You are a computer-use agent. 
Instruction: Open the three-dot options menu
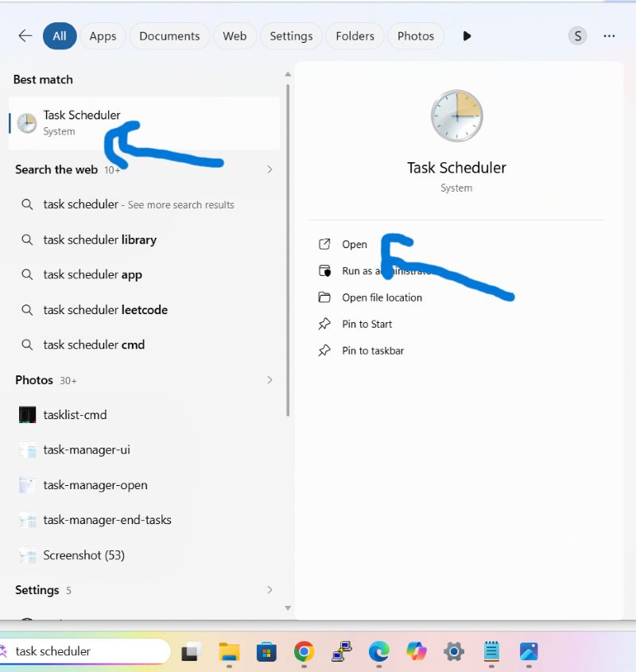tap(609, 36)
